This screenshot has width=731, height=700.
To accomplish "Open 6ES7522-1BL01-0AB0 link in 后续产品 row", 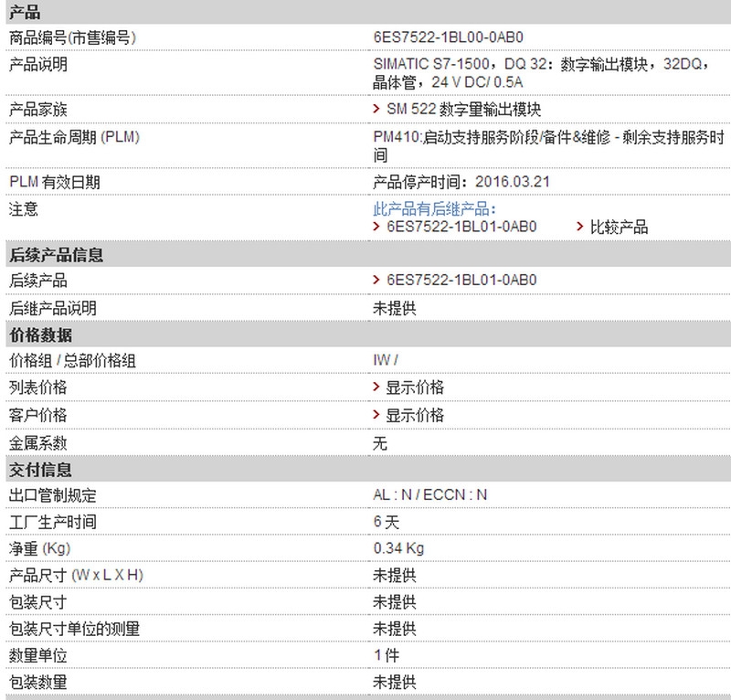I will [461, 281].
